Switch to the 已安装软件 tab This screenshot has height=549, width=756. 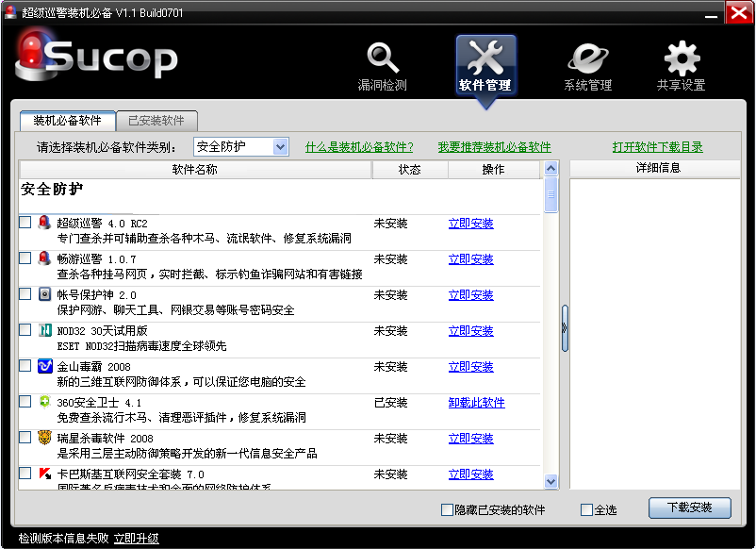point(156,120)
